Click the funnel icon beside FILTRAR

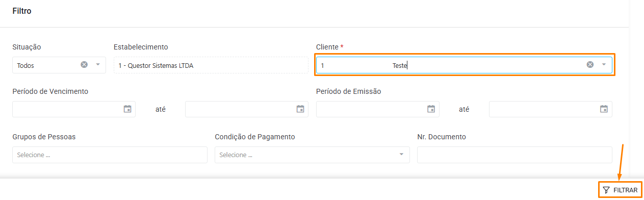pos(606,190)
